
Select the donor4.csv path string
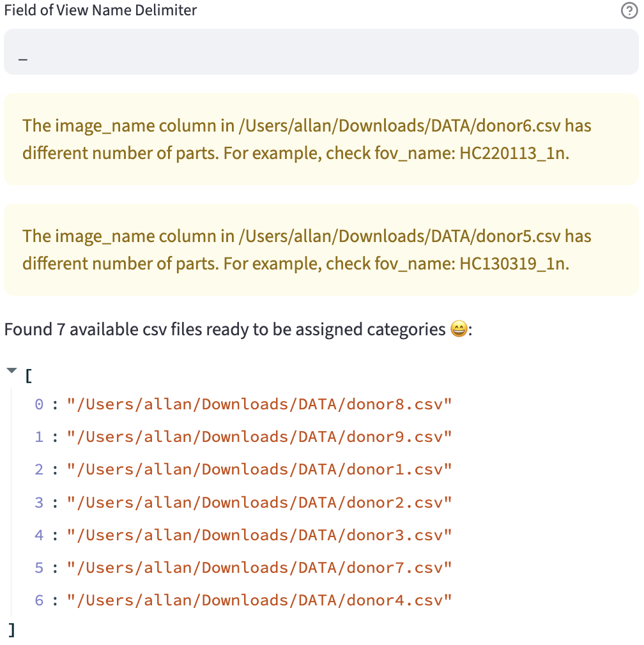(259, 600)
